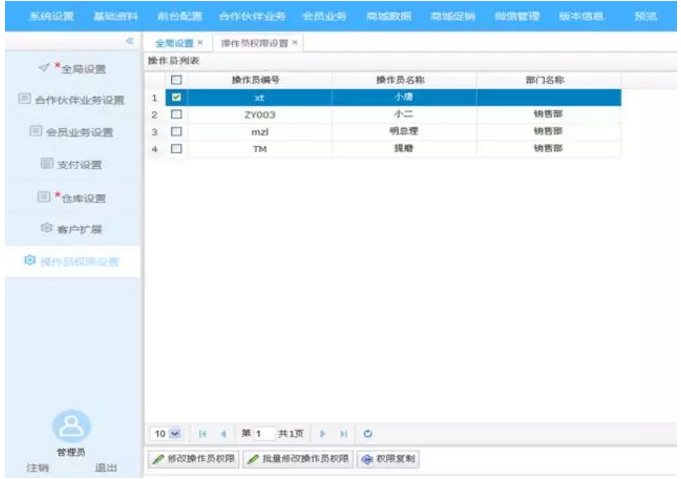Viewport: 681px width, 479px height.
Task: Click the 销售部 cell in the mzl row
Action: point(548,131)
